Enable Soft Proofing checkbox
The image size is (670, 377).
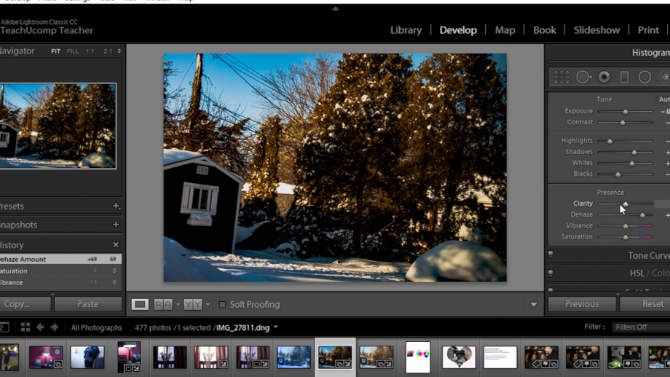[222, 304]
